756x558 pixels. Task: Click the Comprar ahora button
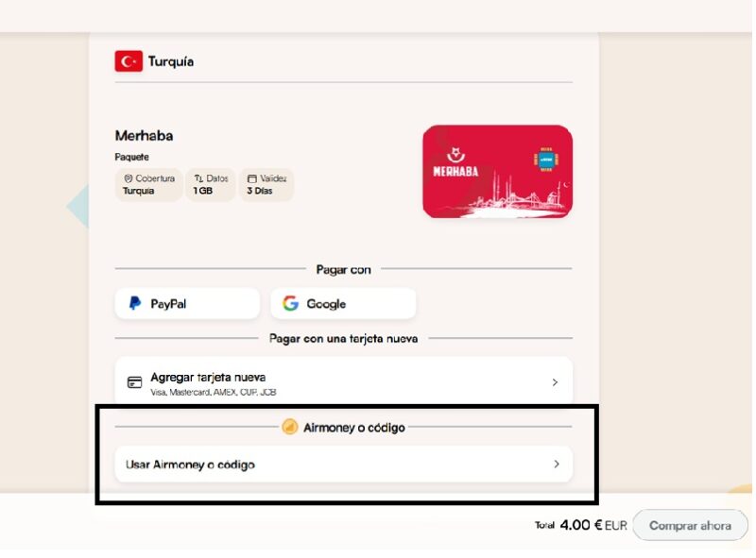[690, 525]
